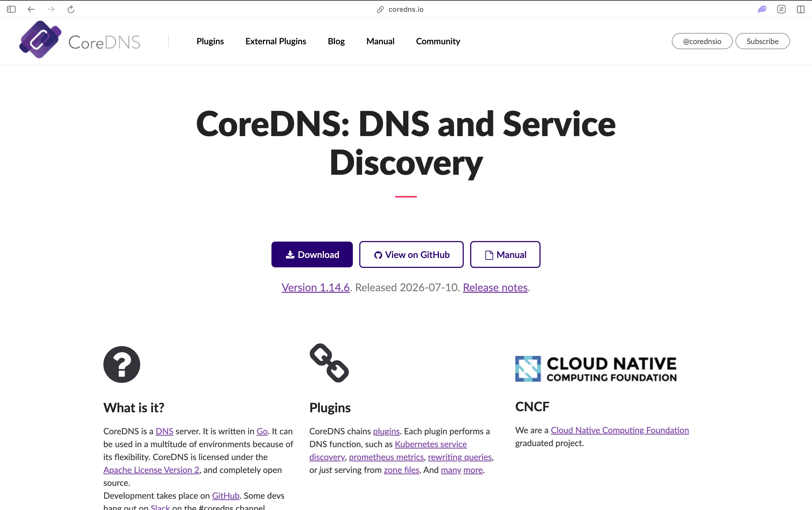The image size is (812, 510).
Task: Open the Plugins nav item
Action: pos(210,41)
